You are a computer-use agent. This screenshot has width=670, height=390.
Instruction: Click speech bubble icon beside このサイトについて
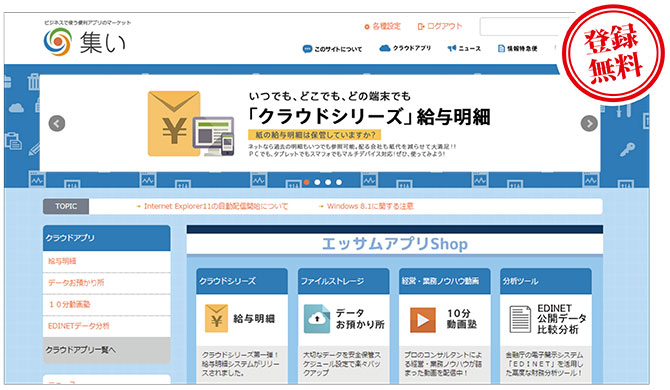(307, 49)
